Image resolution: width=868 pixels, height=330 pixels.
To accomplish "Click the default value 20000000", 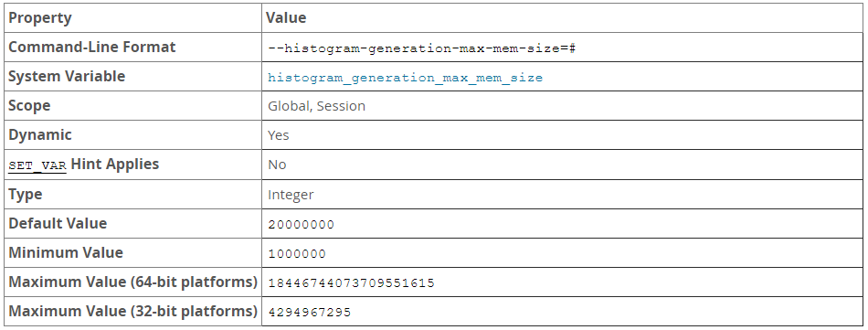I will tap(302, 225).
